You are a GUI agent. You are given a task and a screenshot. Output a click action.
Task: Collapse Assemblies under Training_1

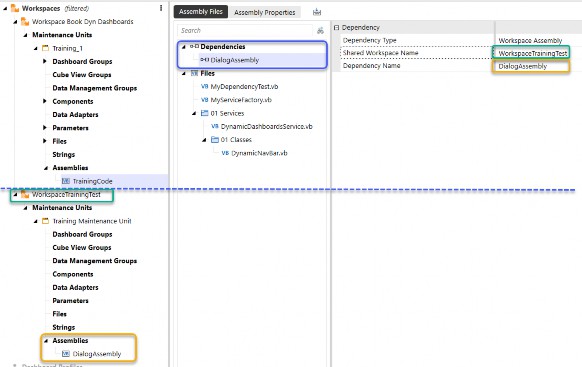point(46,168)
